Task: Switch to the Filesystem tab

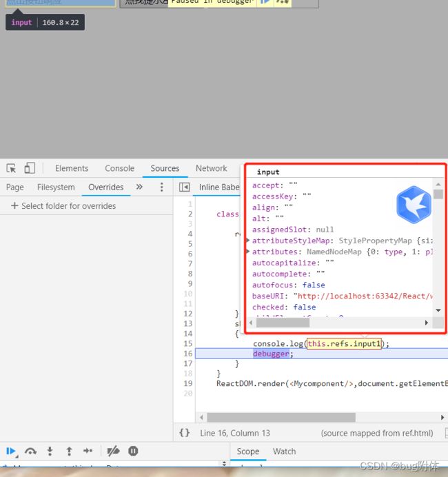Action: pos(56,187)
